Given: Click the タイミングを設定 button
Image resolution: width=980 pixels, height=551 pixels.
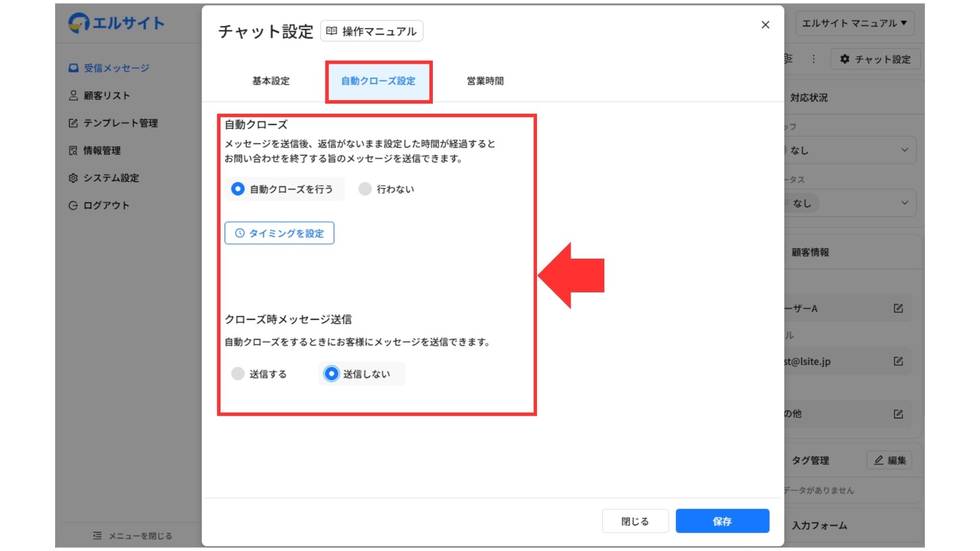Looking at the screenshot, I should tap(279, 233).
